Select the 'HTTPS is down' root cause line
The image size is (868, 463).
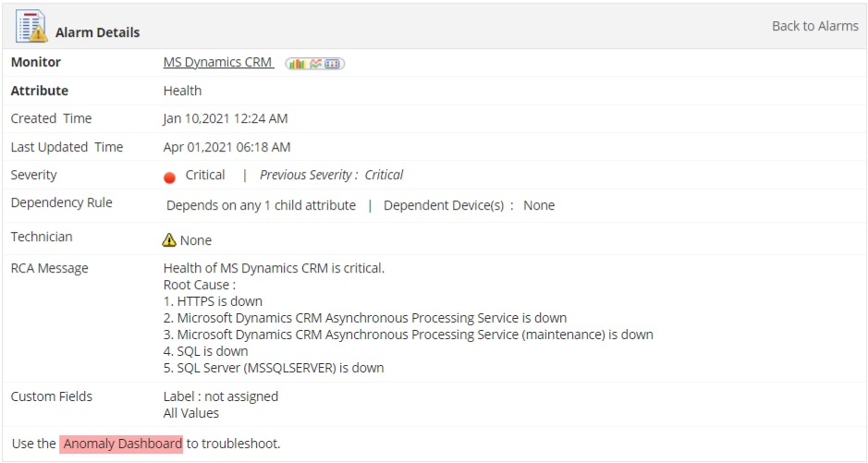(214, 301)
